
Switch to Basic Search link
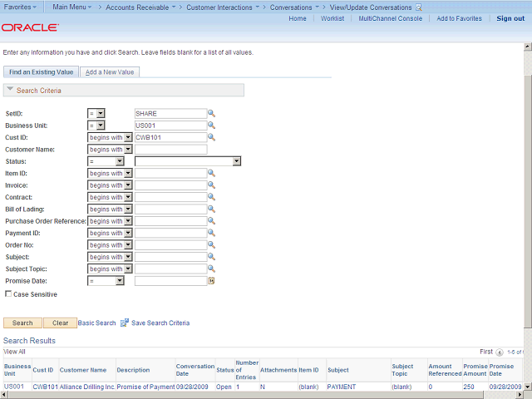[96, 323]
